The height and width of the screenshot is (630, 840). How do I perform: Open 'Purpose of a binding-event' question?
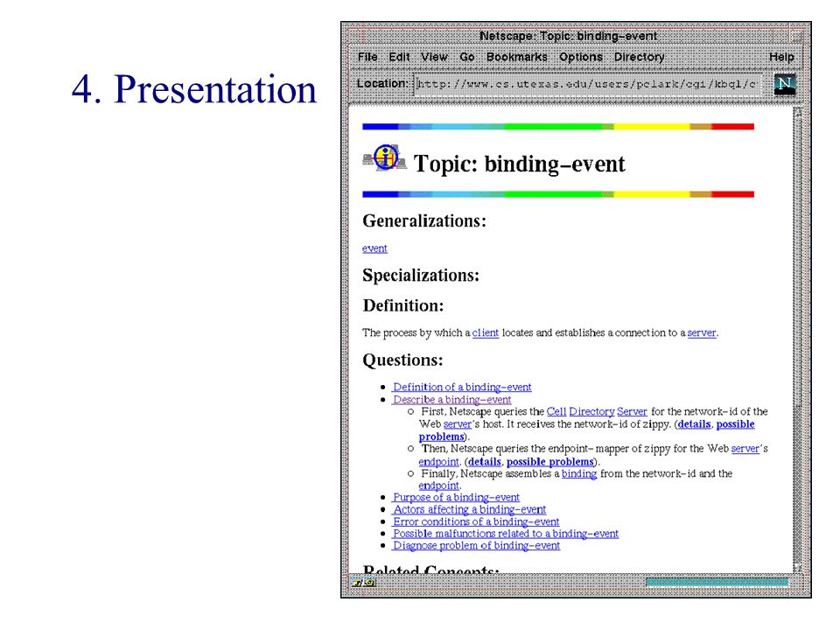coord(456,498)
